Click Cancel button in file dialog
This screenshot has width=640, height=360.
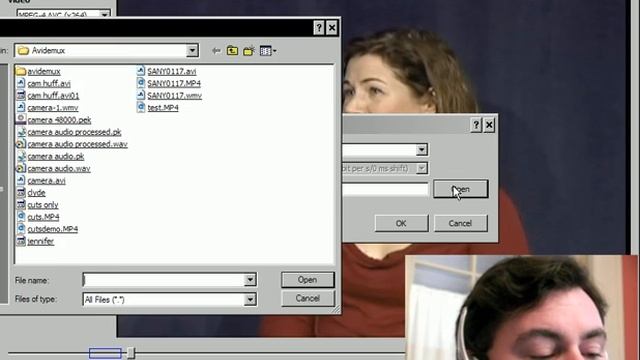coord(307,298)
